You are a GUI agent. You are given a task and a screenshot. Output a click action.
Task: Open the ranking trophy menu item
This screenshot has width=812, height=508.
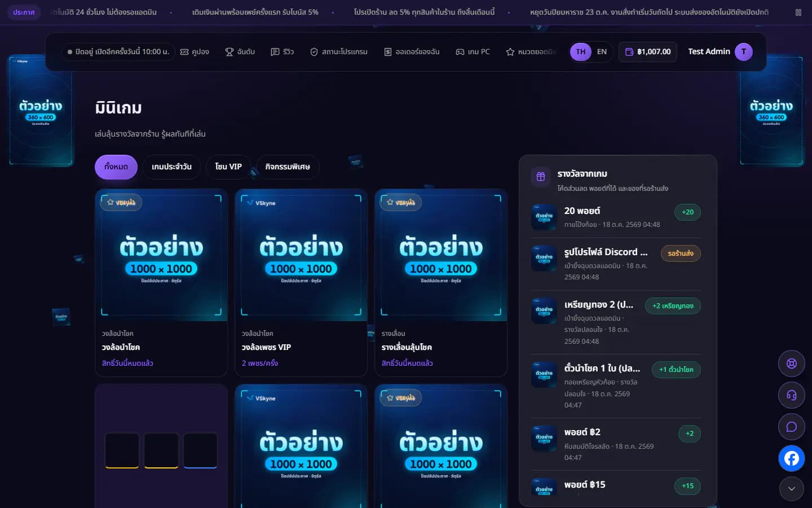tap(240, 52)
